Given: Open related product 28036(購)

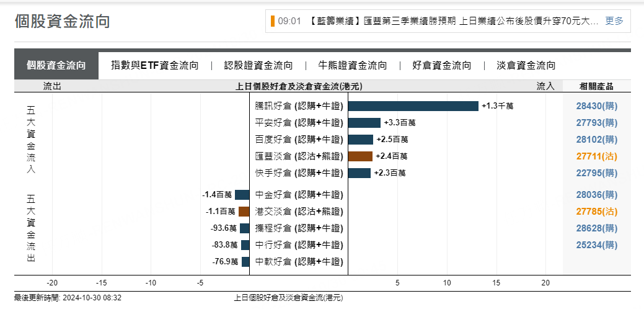Looking at the screenshot, I should [x=597, y=195].
